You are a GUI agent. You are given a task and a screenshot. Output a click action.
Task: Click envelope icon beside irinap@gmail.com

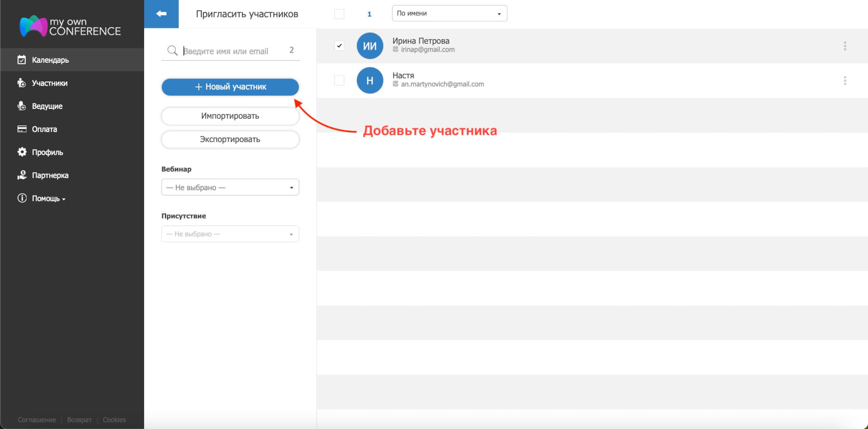tap(395, 50)
